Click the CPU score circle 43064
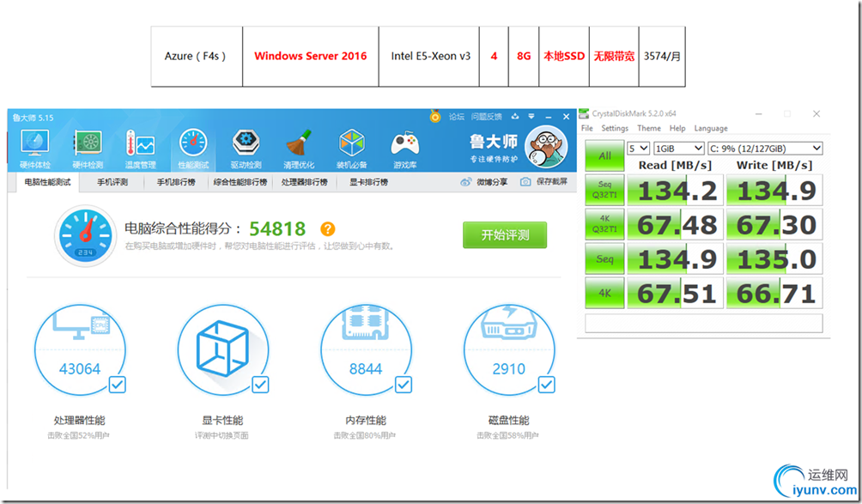This screenshot has width=862, height=504. tap(80, 349)
